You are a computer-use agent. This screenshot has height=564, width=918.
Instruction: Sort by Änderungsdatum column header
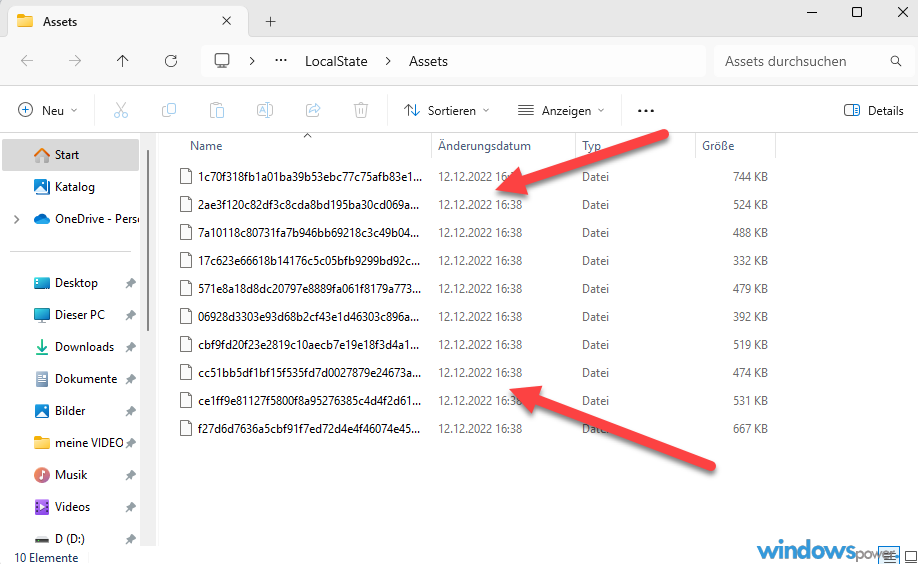[484, 146]
